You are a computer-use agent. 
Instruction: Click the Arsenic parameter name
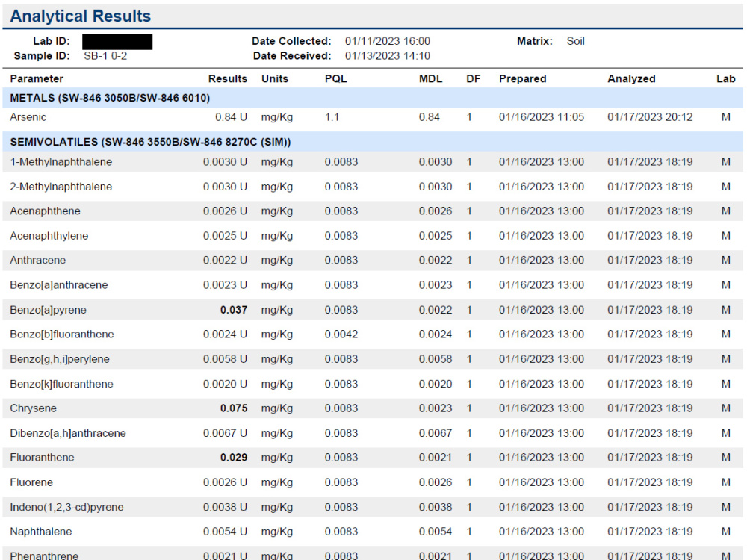coord(28,117)
